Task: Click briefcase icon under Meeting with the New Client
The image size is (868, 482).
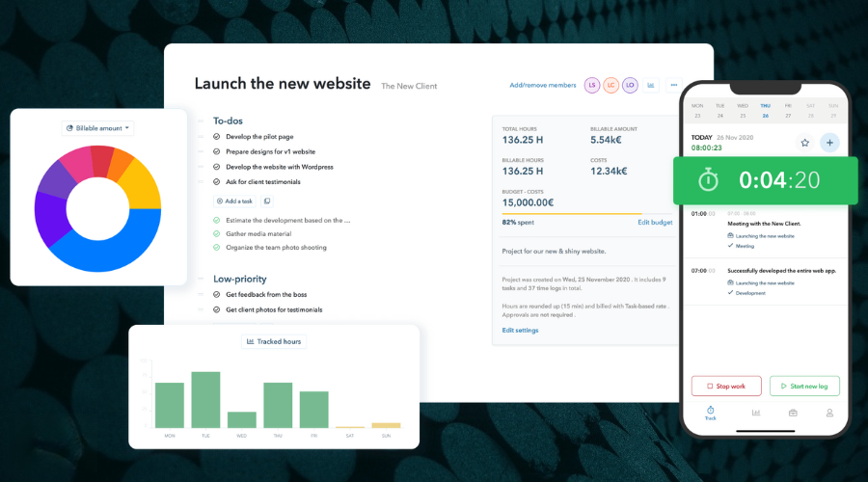Action: click(x=730, y=236)
